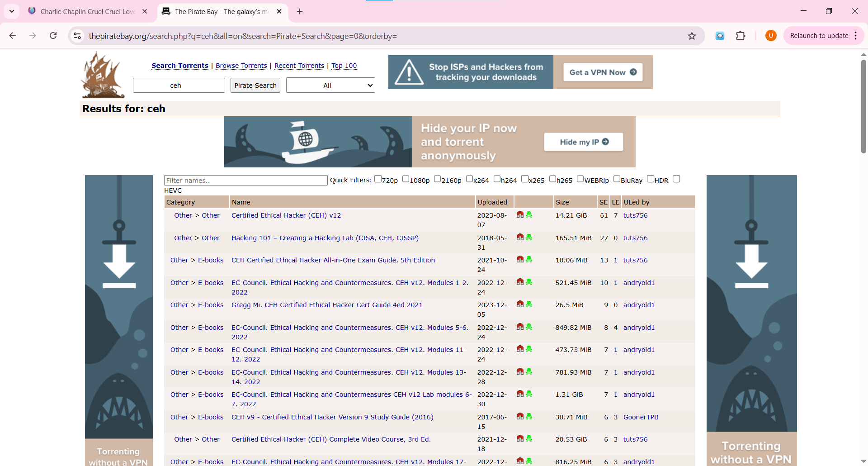Click the left Torrenting without a VPN banner

119,320
